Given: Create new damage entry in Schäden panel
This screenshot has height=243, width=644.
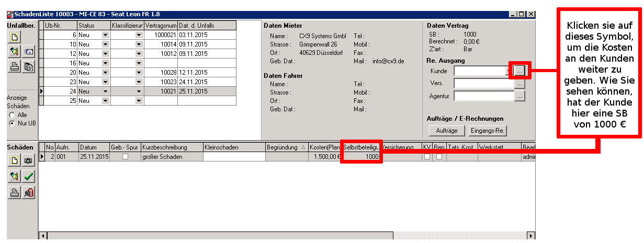Looking at the screenshot, I should (x=15, y=161).
